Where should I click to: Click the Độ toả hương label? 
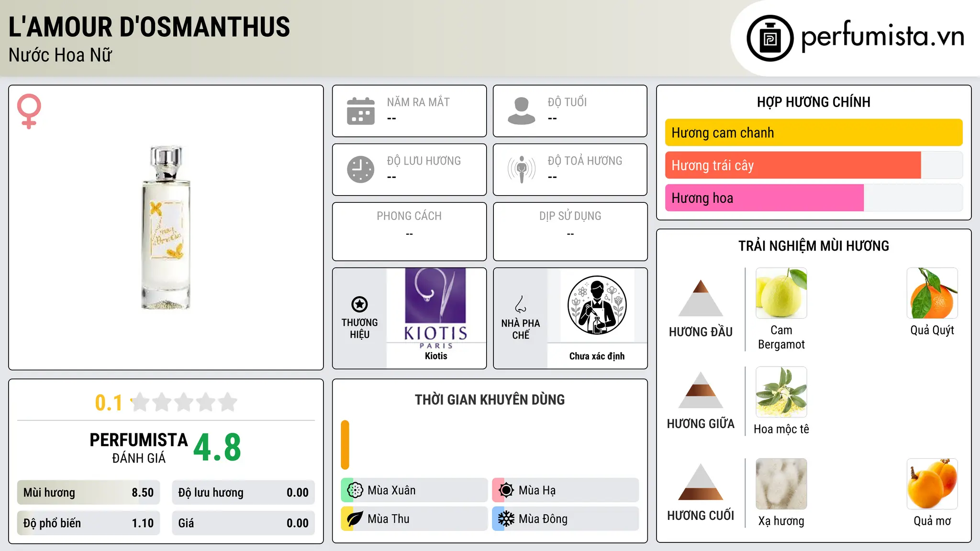point(585,161)
